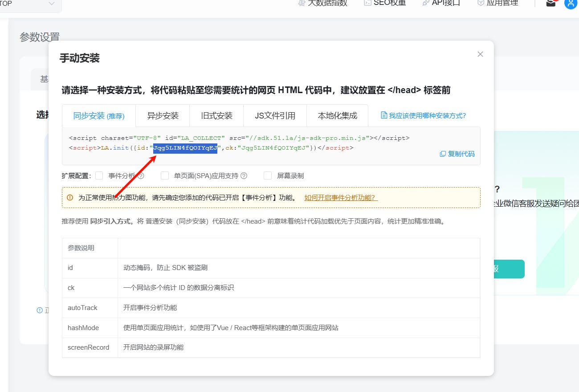Switch to JS文件引用 tab

pos(275,116)
